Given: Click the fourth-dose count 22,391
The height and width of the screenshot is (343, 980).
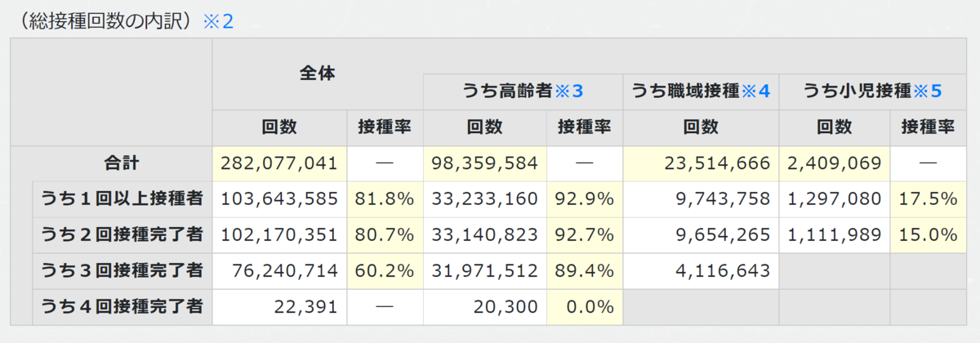Looking at the screenshot, I should point(305,307).
